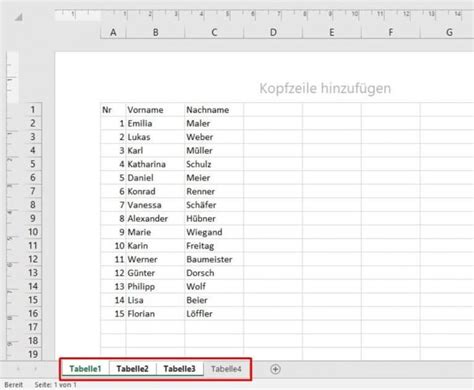Select the row 19 header
This screenshot has width=474, height=390.
coord(33,354)
